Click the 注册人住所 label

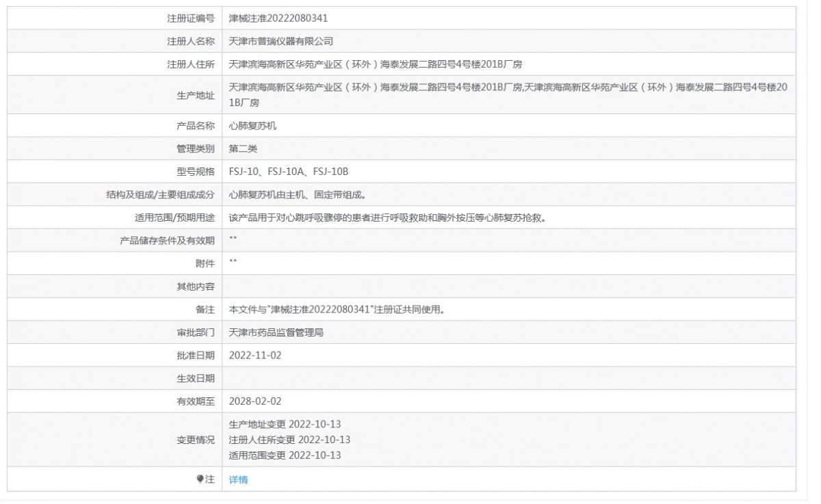pos(191,64)
